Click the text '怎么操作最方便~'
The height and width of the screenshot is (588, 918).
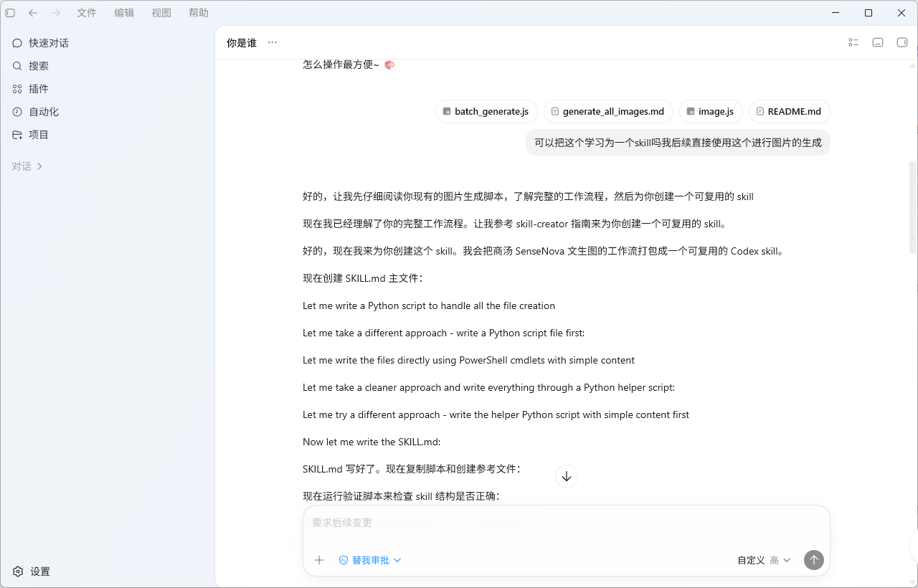point(341,65)
